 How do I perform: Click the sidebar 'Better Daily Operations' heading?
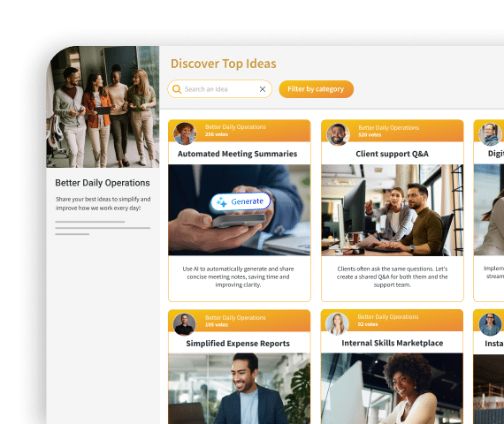pyautogui.click(x=103, y=183)
